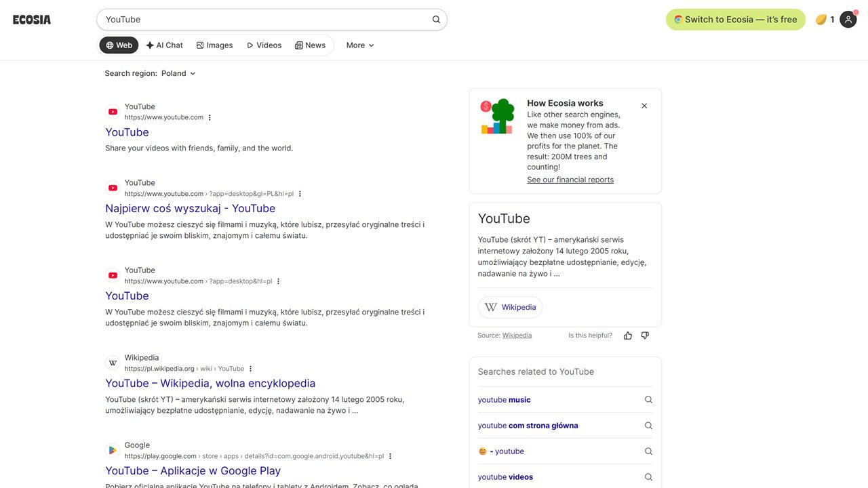Close the How Ecosia works card
This screenshot has height=488, width=868.
[644, 106]
